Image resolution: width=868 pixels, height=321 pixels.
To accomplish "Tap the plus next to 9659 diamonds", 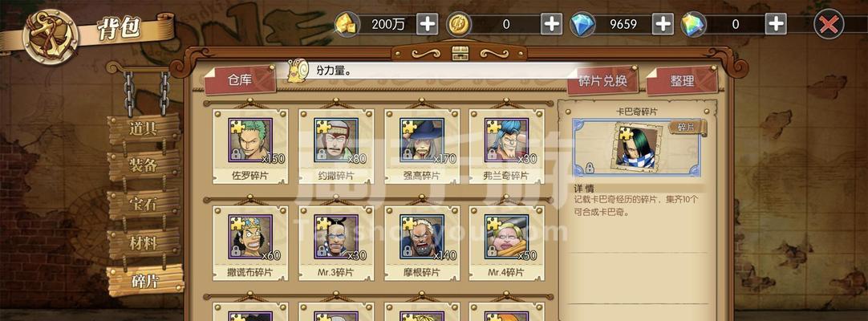I will pyautogui.click(x=663, y=24).
